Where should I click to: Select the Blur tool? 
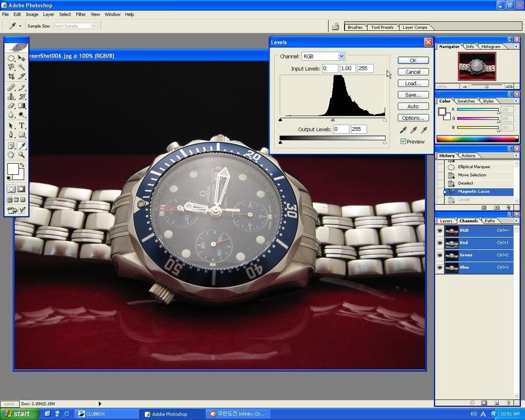point(11,115)
